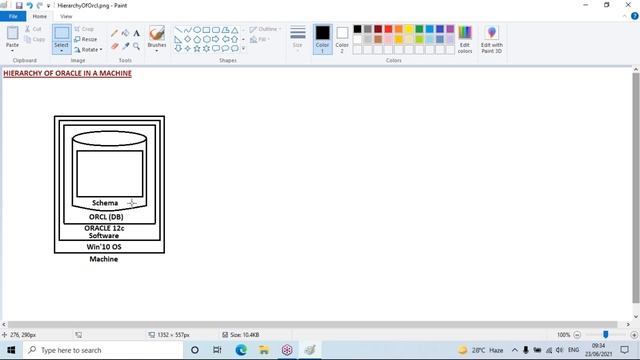Pick the red color swatch
Screen dimensions: 640x360
tap(388, 29)
